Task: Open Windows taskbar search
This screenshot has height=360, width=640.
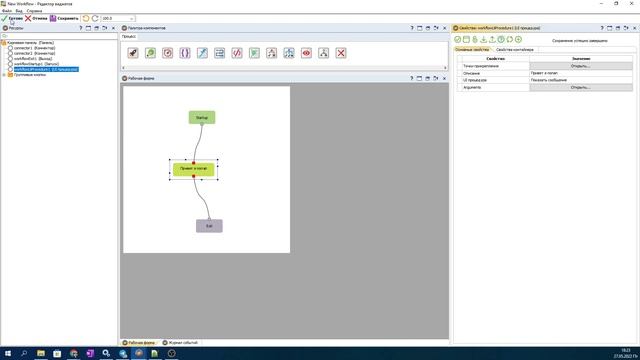Action: coord(24,353)
